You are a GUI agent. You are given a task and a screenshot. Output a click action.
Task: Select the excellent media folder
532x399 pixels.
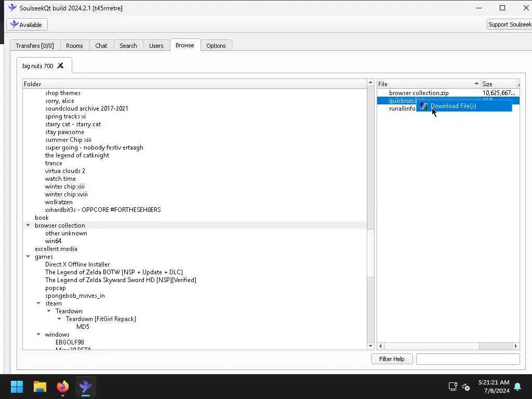click(x=56, y=249)
